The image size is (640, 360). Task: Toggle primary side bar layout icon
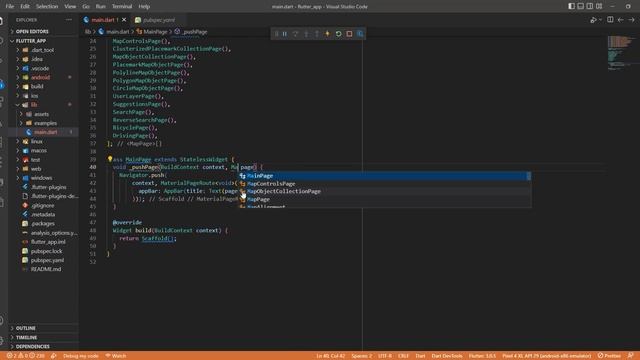coord(571,6)
